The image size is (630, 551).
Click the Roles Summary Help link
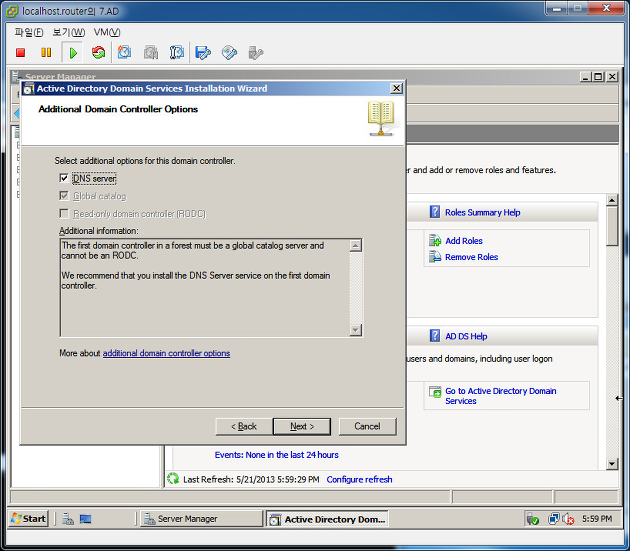483,213
